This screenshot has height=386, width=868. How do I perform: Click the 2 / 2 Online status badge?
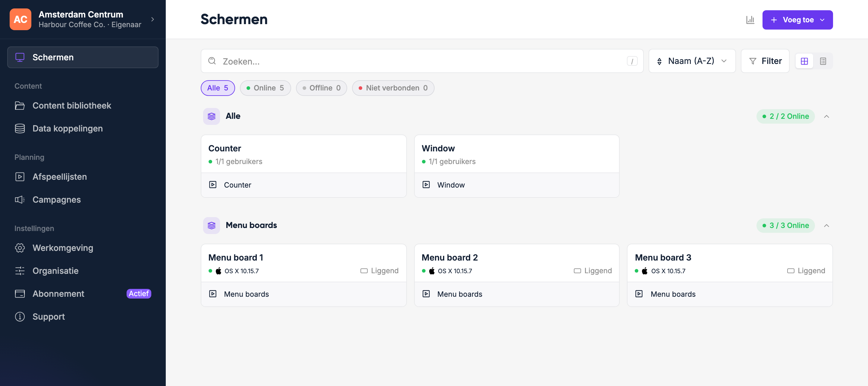pos(785,116)
